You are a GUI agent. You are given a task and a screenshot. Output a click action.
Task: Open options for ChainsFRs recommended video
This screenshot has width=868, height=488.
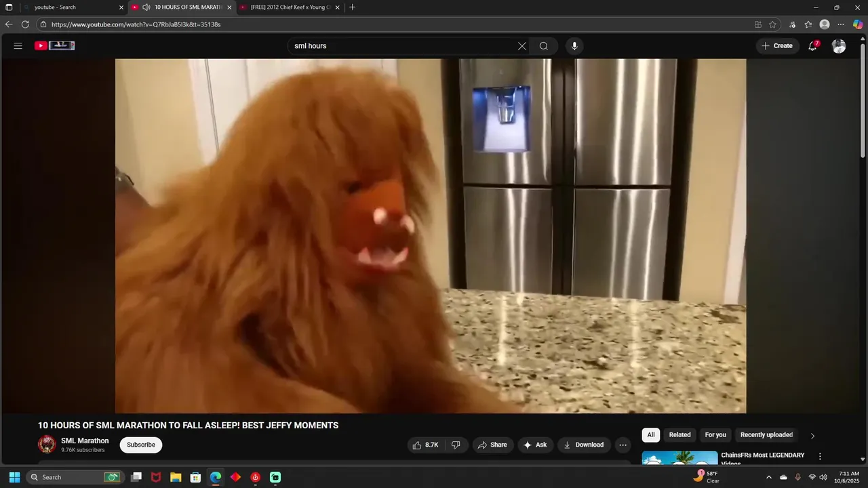coord(820,457)
